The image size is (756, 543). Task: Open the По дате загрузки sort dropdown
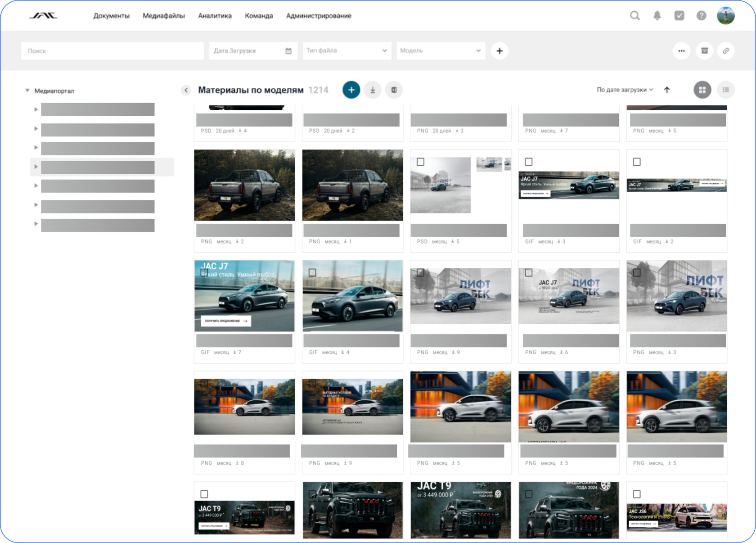(625, 90)
